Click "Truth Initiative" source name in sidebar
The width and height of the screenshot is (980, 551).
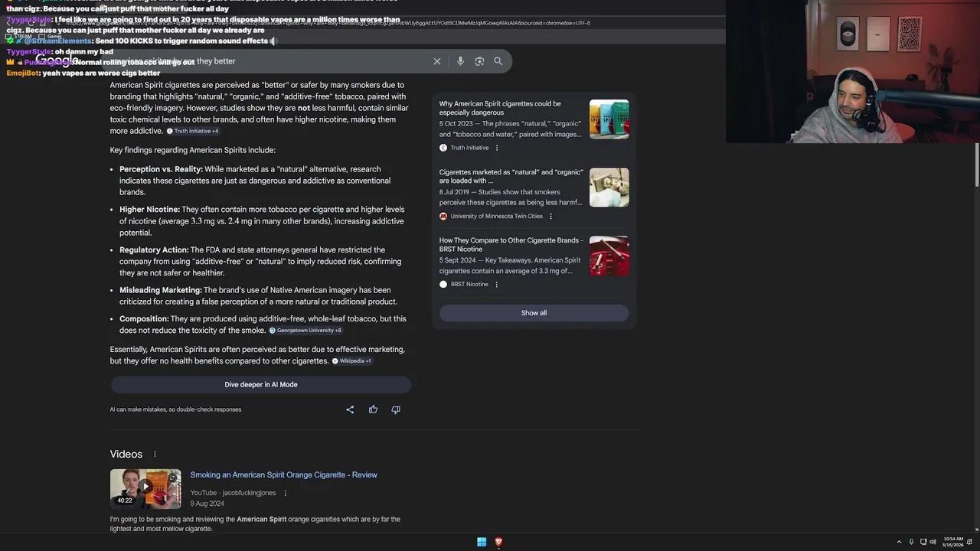[x=469, y=148]
